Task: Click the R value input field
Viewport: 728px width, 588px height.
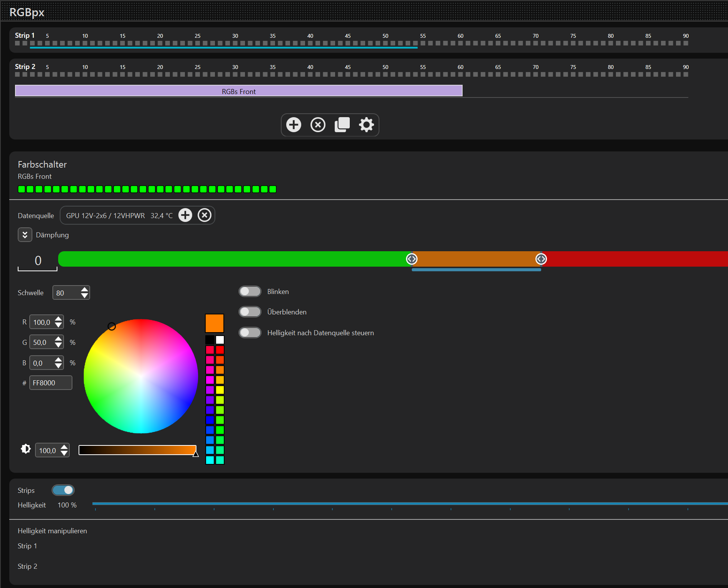Action: [42, 322]
